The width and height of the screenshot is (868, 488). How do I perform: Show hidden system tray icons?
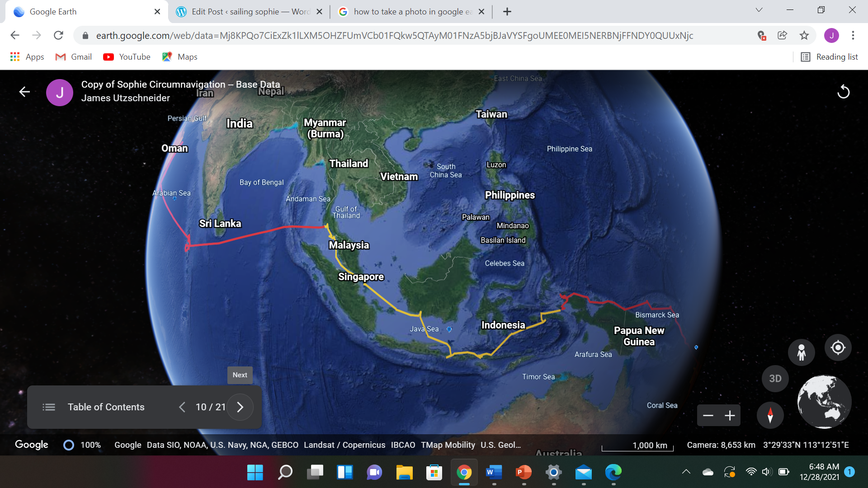[686, 472]
